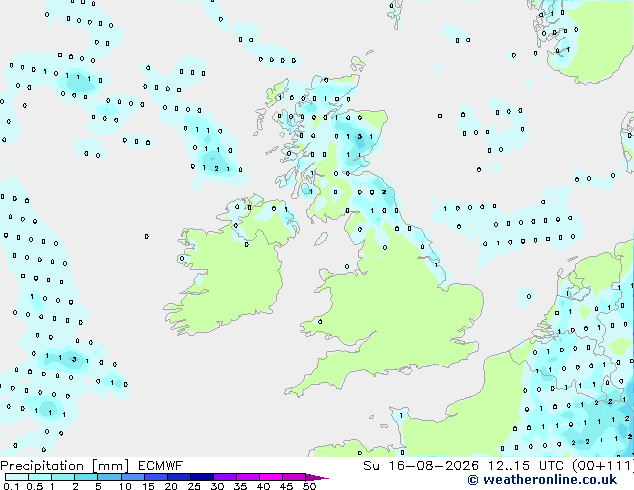Select the 1–2 mm legend swatch
Image resolution: width=634 pixels, height=490 pixels.
pos(63,477)
